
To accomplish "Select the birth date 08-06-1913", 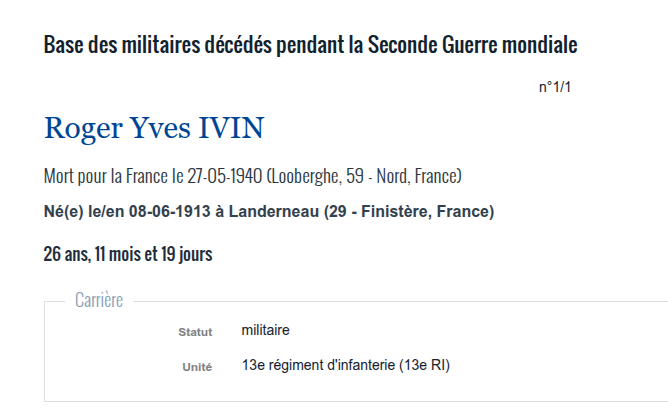I will tap(170, 211).
